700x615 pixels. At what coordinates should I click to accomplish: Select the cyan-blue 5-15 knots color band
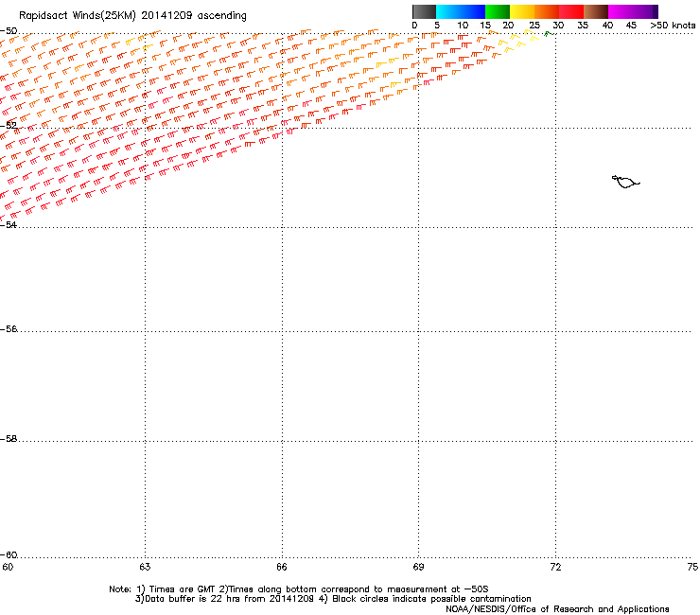tap(461, 11)
